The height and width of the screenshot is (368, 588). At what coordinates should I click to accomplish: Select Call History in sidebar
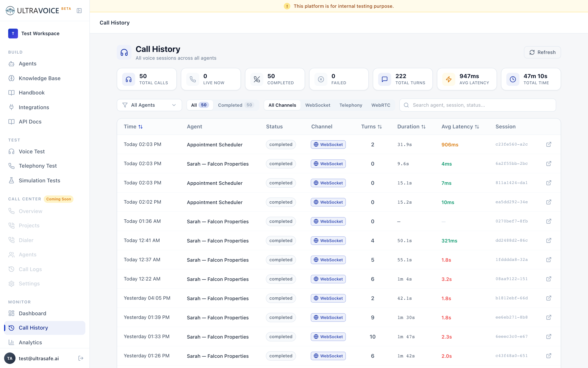click(45, 328)
